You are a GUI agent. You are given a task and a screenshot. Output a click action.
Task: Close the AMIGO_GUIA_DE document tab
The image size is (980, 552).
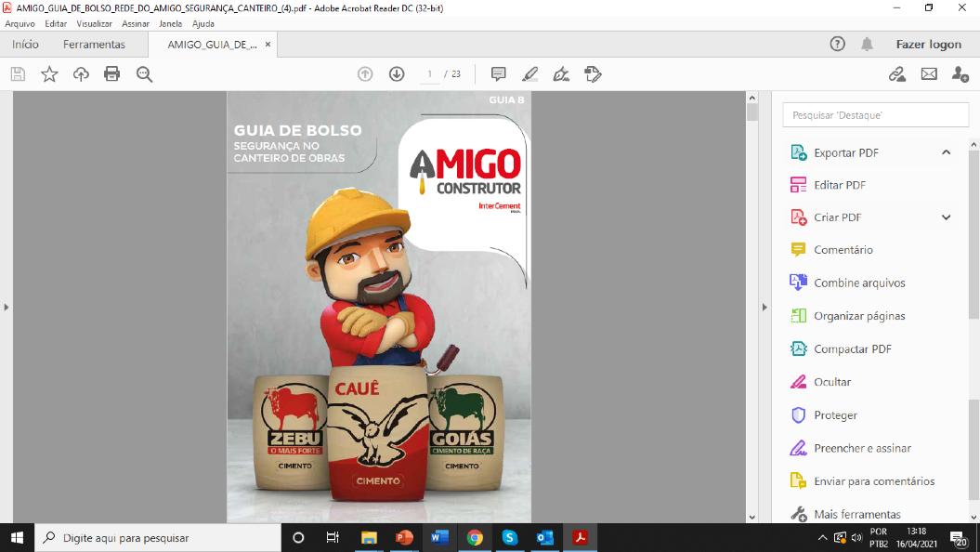coord(268,45)
